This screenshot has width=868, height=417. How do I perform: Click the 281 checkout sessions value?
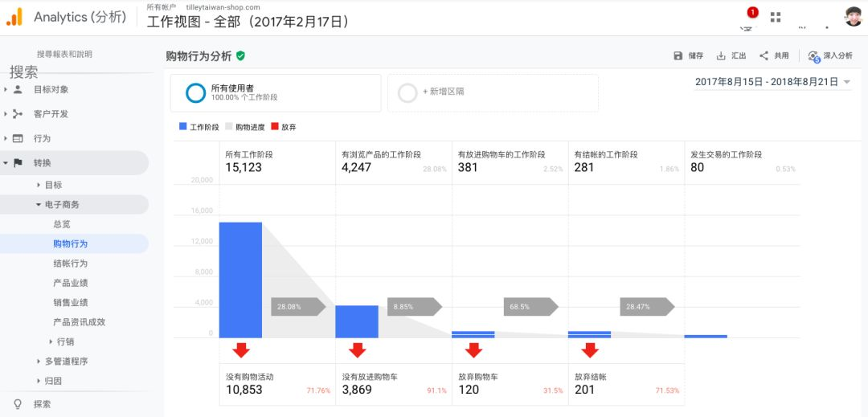pyautogui.click(x=584, y=168)
